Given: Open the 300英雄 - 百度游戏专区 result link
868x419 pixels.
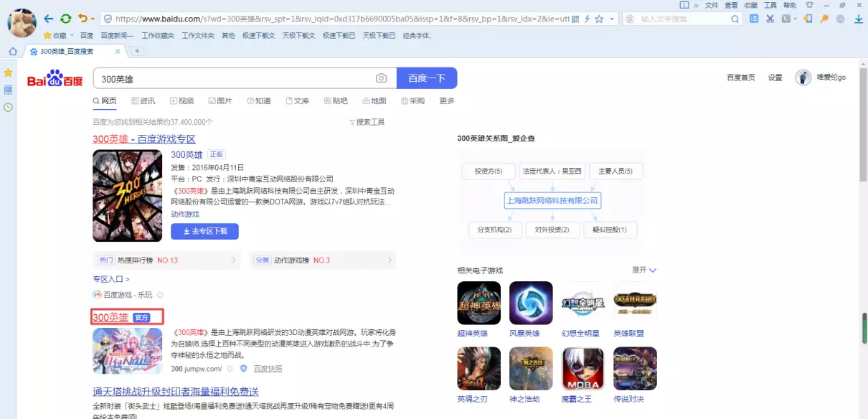Looking at the screenshot, I should tap(144, 138).
